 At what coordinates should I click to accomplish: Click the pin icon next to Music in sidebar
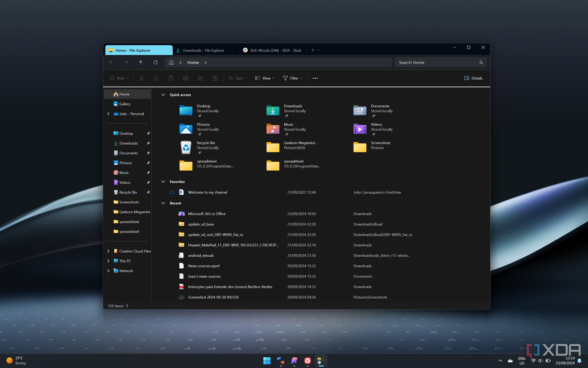(x=148, y=173)
